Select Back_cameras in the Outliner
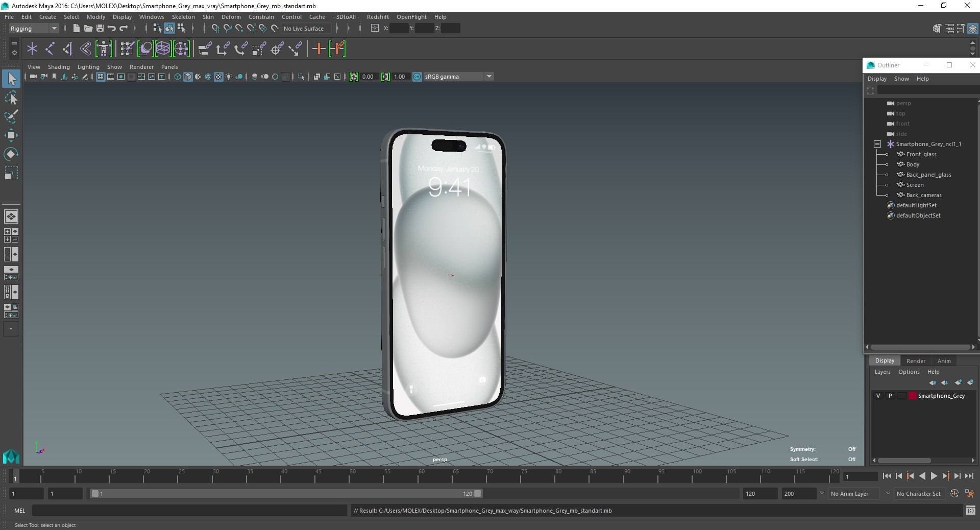 click(924, 195)
